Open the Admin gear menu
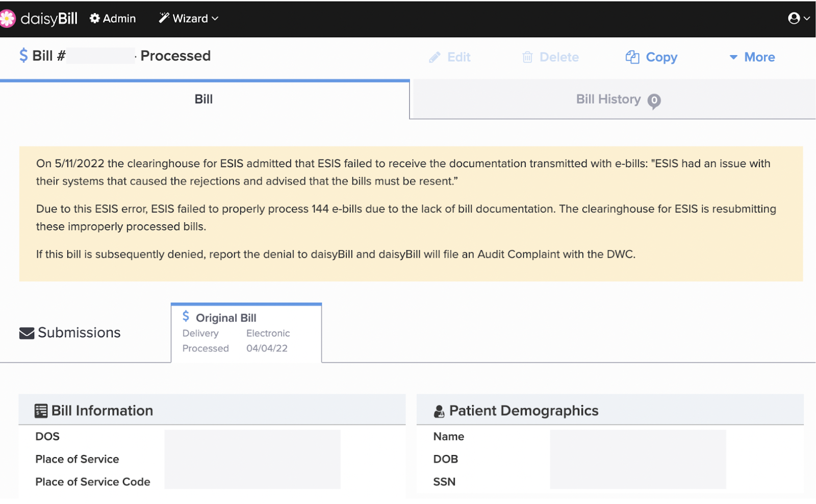816x504 pixels. pyautogui.click(x=113, y=18)
